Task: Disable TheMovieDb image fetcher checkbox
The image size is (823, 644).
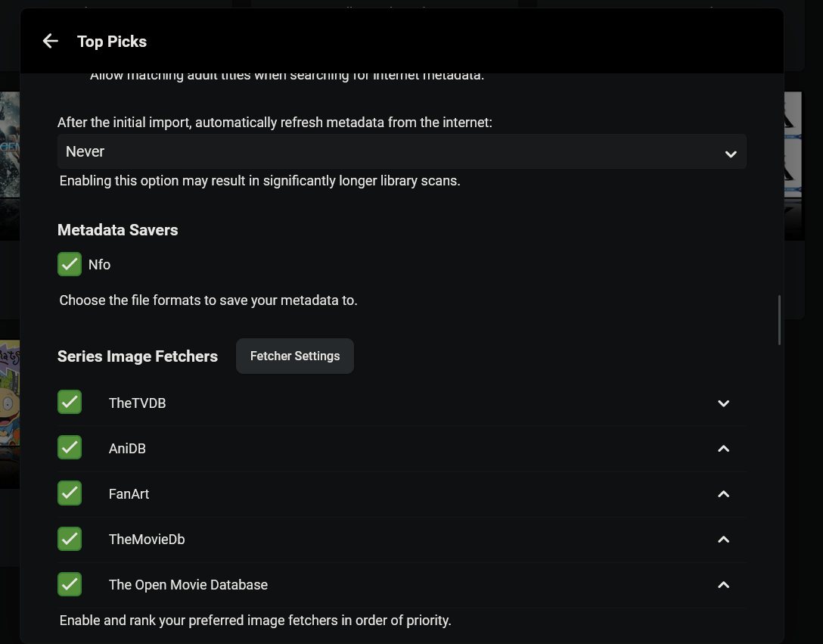Action: click(x=70, y=539)
